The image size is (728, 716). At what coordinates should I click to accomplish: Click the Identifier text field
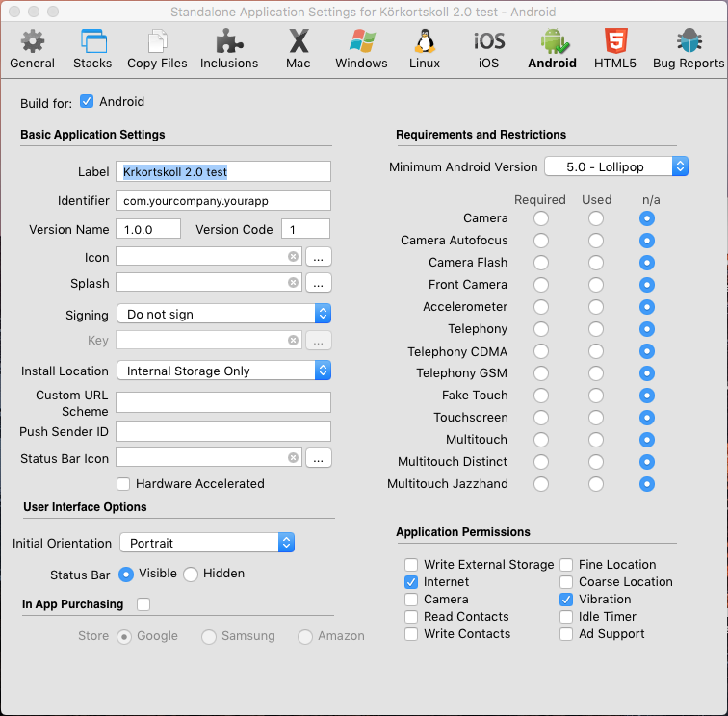coord(222,200)
